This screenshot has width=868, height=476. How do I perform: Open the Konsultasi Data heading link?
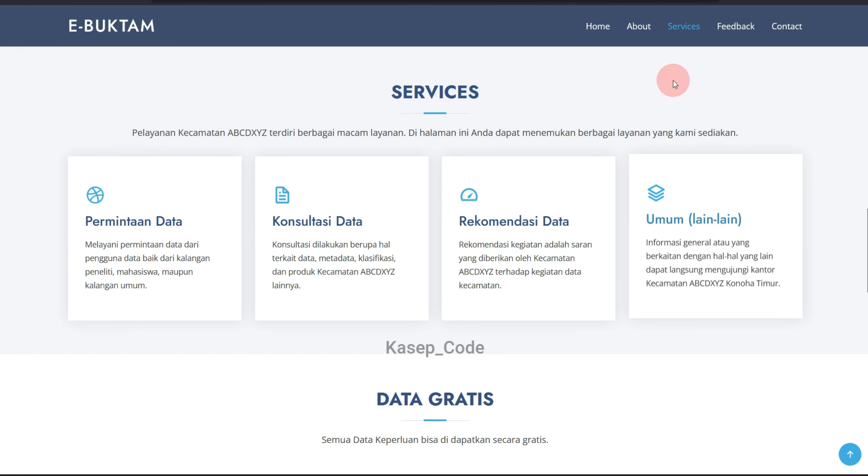pyautogui.click(x=317, y=221)
